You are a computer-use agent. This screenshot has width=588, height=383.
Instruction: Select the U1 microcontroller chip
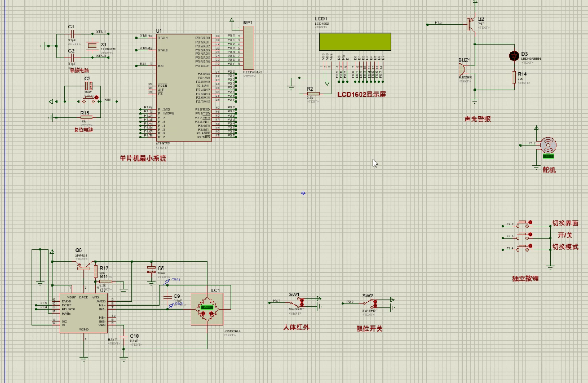tap(184, 88)
